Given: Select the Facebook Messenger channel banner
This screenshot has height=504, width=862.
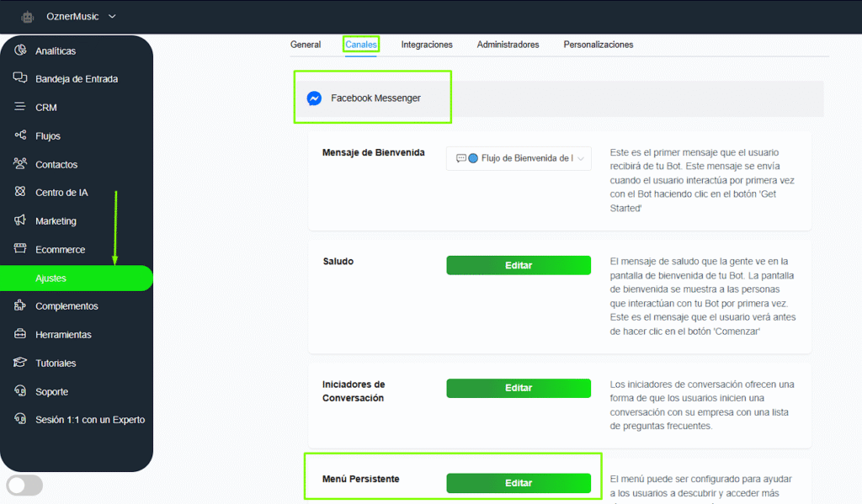Looking at the screenshot, I should [x=372, y=98].
